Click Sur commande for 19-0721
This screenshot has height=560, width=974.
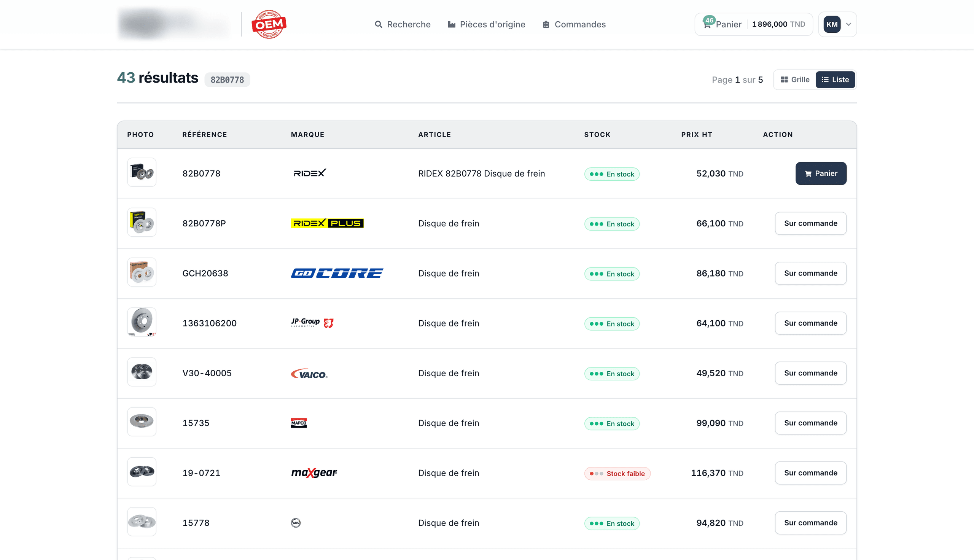point(810,473)
